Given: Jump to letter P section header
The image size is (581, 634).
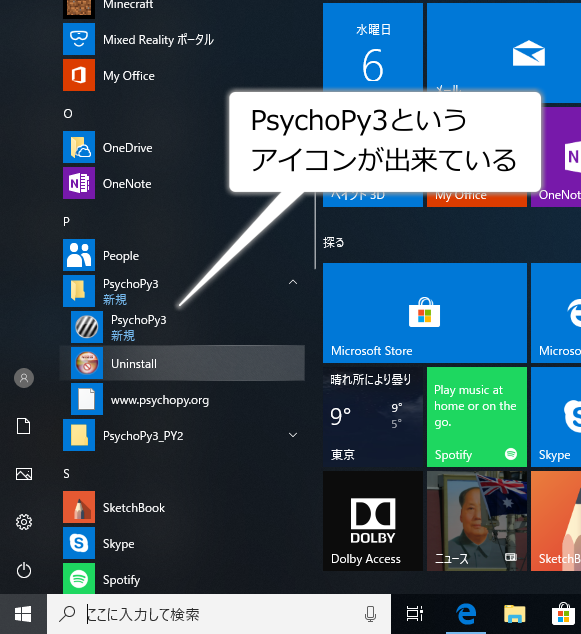Looking at the screenshot, I should tap(67, 222).
